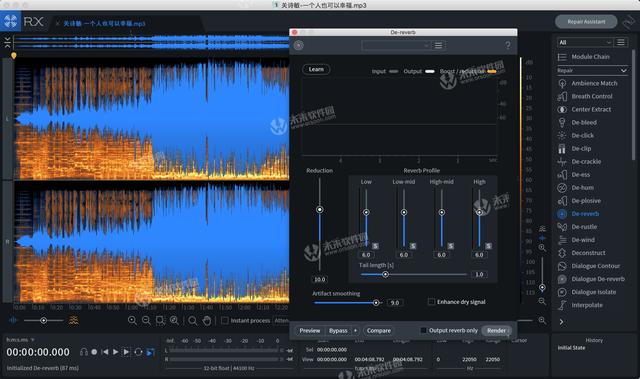This screenshot has width=640, height=379.
Task: Enable Enhance dry signal checkbox
Action: click(x=431, y=302)
